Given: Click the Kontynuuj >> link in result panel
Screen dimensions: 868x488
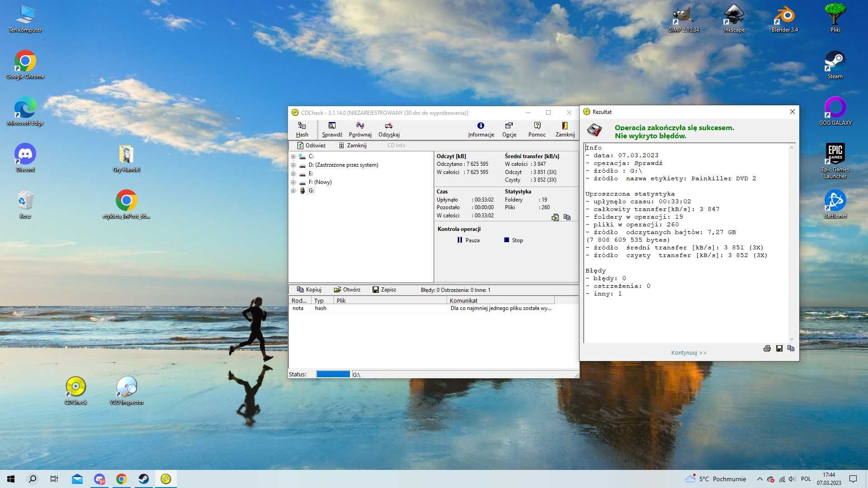Looking at the screenshot, I should (x=689, y=352).
